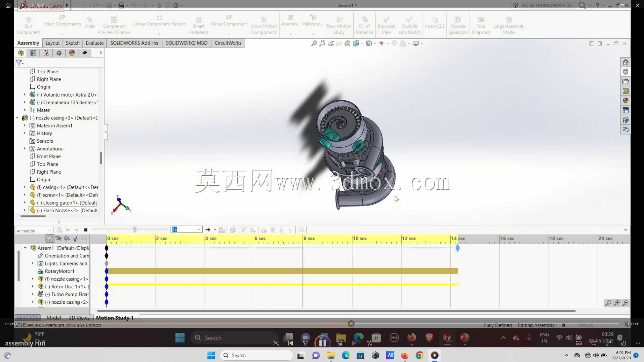This screenshot has height=362, width=644.
Task: Click the Filter Animated icon in motion manager
Action: (58, 239)
